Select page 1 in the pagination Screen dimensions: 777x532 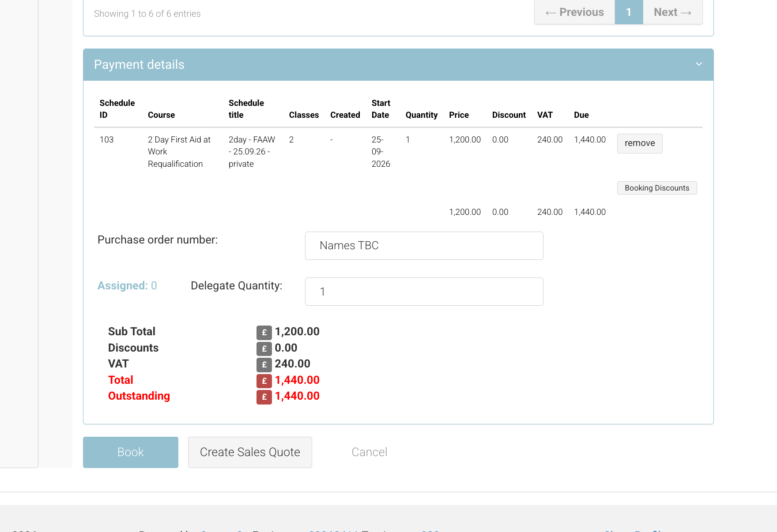[x=629, y=12]
